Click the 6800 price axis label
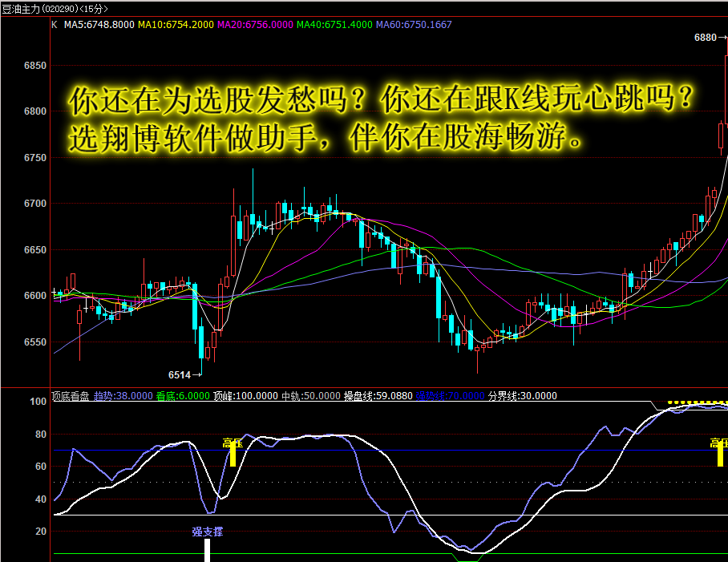The image size is (728, 562). (35, 111)
